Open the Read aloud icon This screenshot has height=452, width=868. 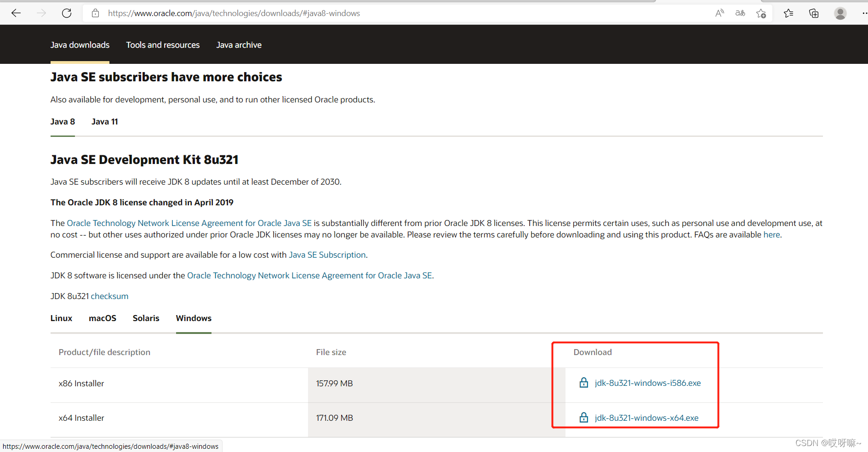click(x=720, y=13)
